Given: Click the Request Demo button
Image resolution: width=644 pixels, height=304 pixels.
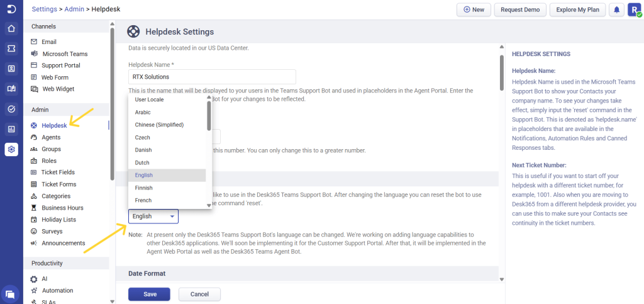Looking at the screenshot, I should (x=519, y=9).
